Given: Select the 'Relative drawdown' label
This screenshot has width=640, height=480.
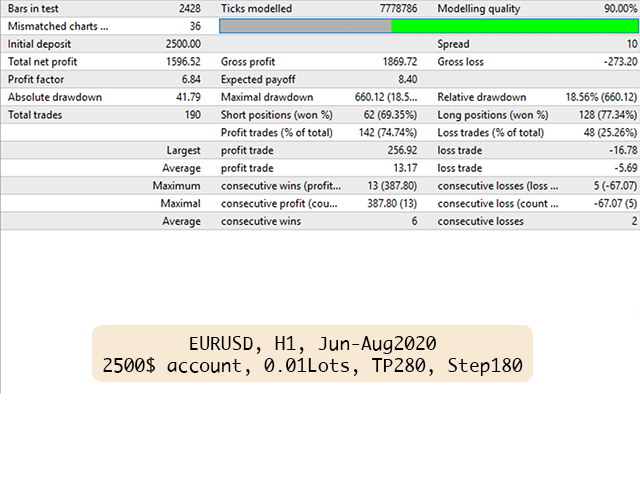Looking at the screenshot, I should (x=482, y=97).
